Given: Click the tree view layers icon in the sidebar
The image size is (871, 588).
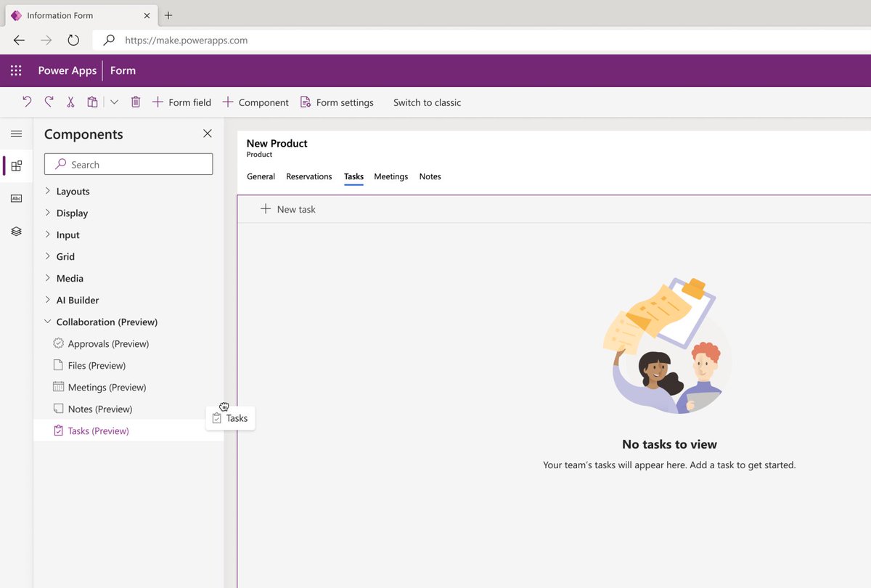Looking at the screenshot, I should [x=16, y=231].
